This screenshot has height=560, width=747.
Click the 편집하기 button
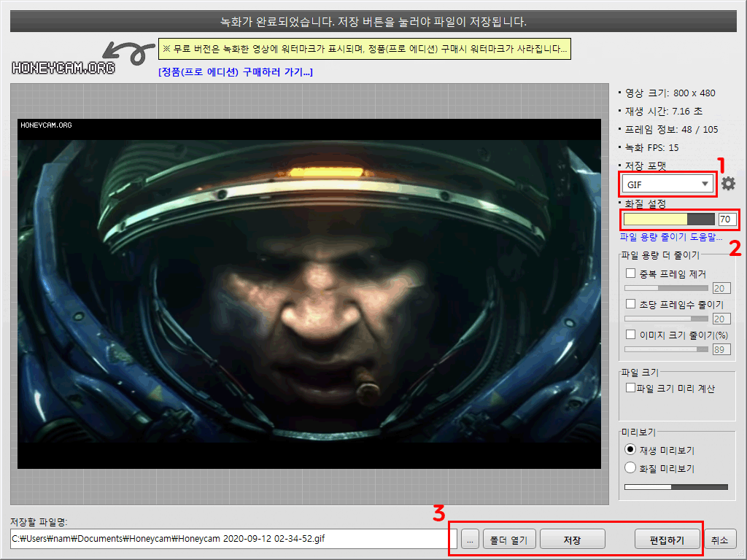tap(667, 540)
